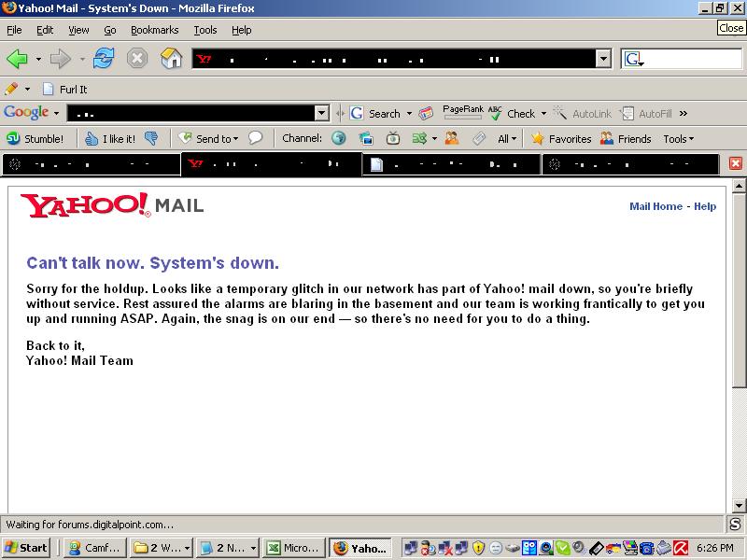Click the PageRank indicator
This screenshot has height=560, width=747.
[462, 111]
